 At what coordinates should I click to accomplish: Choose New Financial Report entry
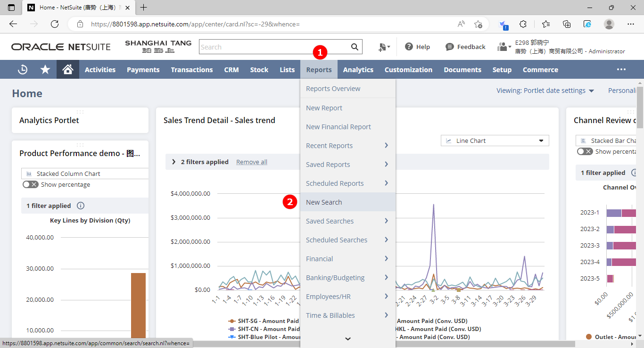[348, 126]
